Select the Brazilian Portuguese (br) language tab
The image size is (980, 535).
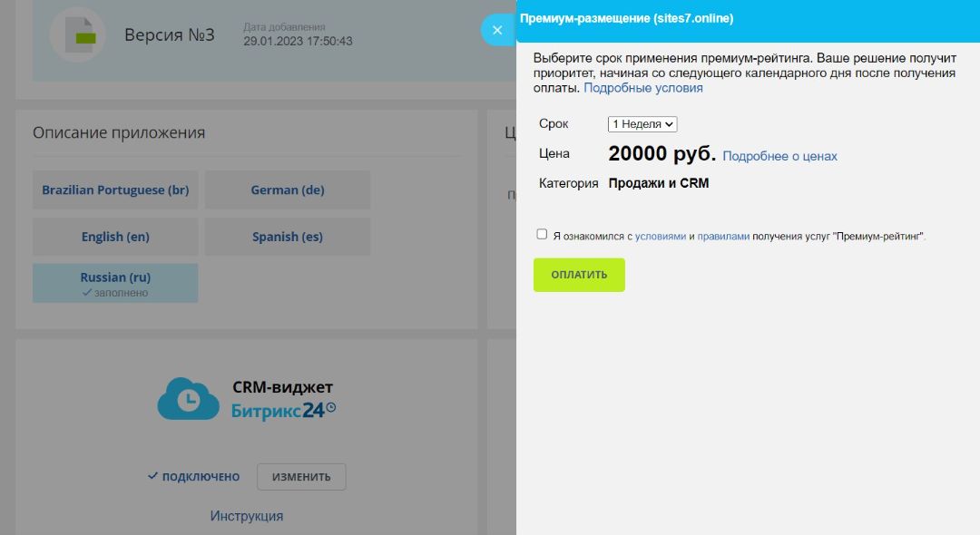coord(114,190)
